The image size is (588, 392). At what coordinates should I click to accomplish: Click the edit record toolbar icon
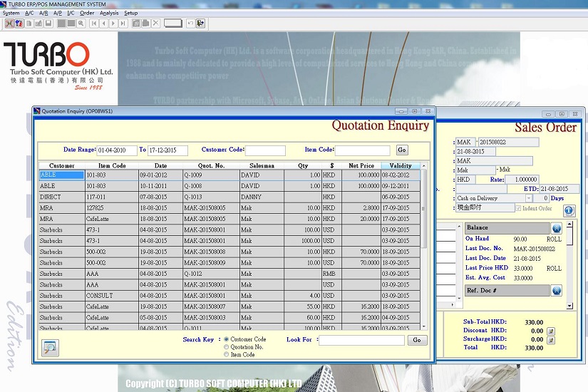38,24
